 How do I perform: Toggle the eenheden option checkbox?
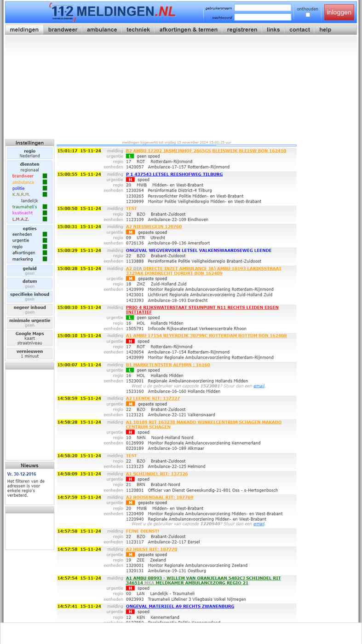pyautogui.click(x=45, y=234)
